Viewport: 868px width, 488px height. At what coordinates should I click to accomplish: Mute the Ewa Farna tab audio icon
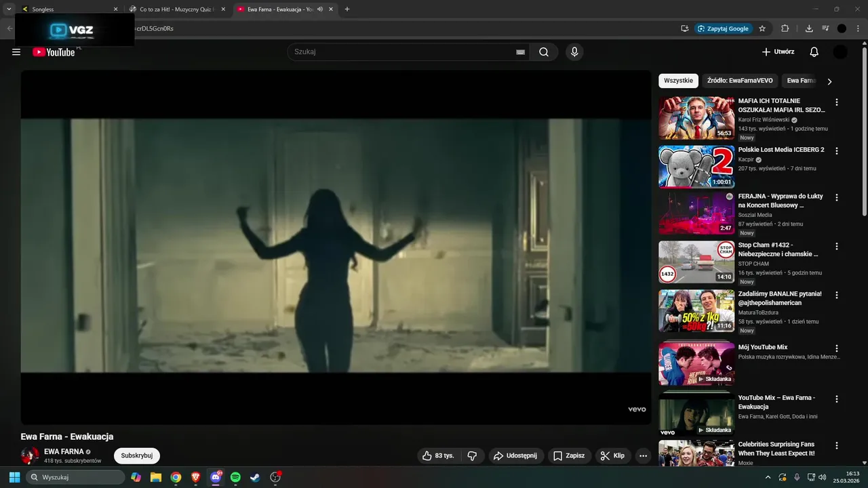coord(320,9)
